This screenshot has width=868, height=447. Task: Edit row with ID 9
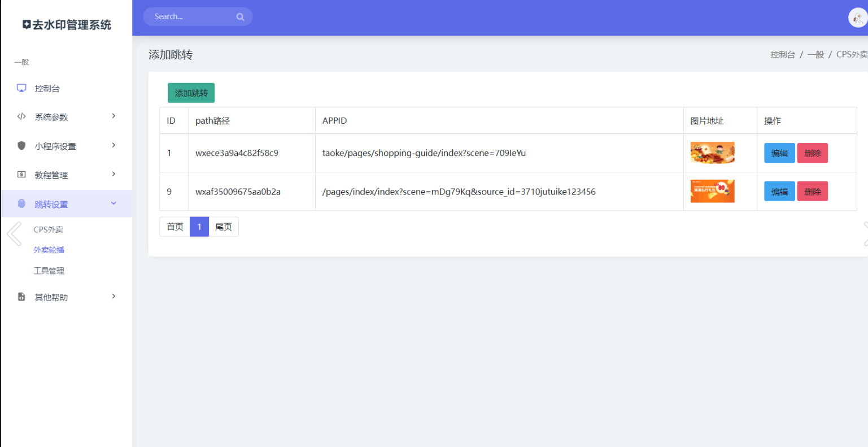click(x=779, y=192)
